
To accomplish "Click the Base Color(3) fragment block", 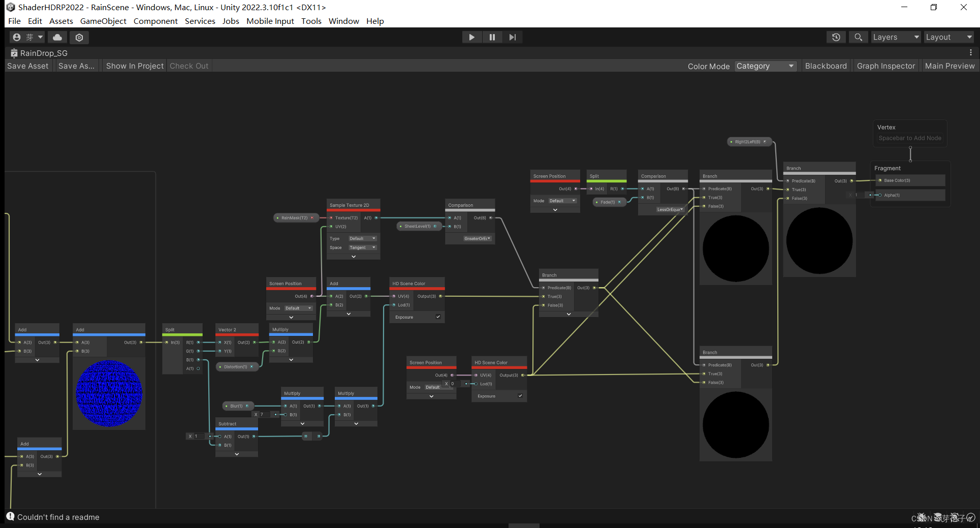I will point(910,180).
